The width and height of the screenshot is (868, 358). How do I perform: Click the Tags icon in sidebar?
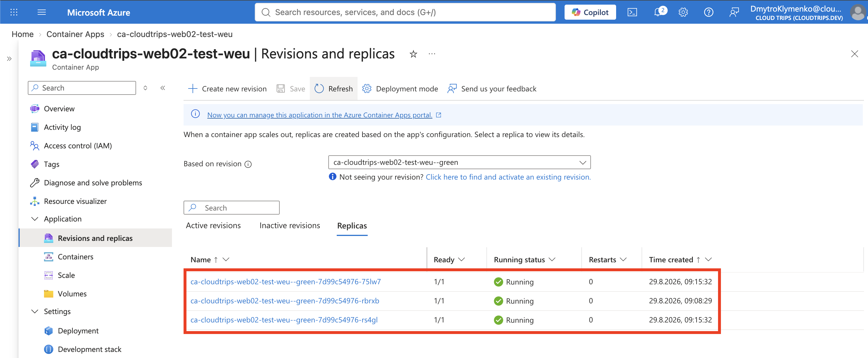coord(35,164)
